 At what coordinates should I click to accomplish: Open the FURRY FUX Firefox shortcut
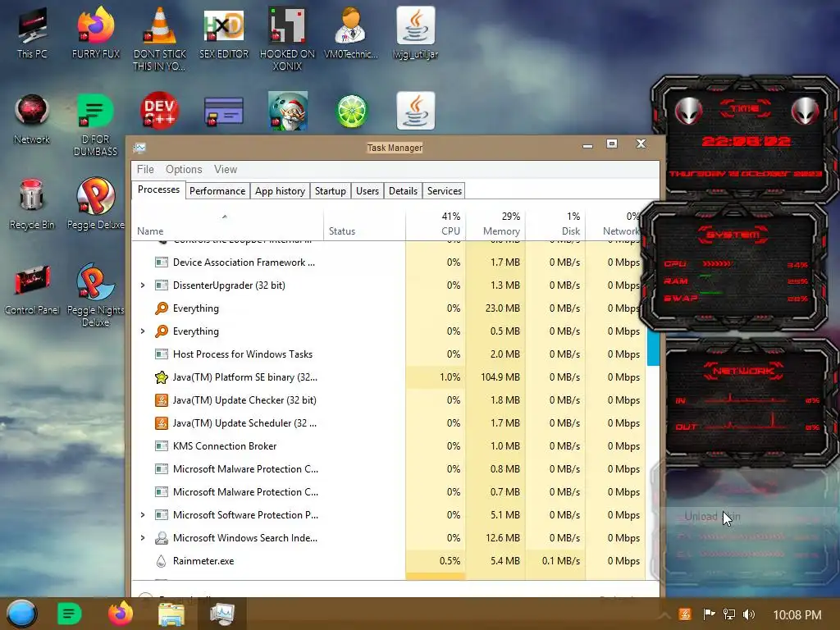[x=96, y=33]
